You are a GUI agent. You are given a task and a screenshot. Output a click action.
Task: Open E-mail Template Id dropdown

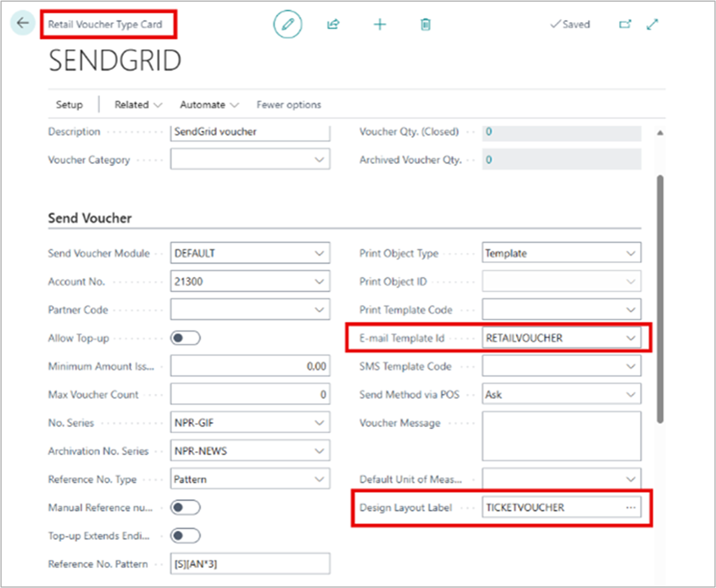coord(631,338)
